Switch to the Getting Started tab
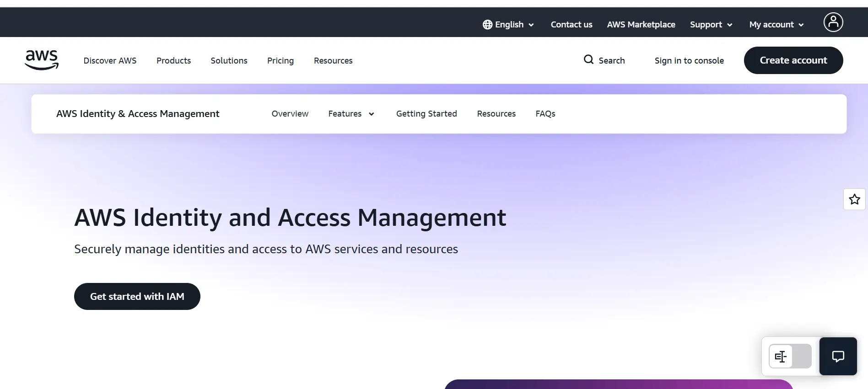 pos(426,114)
